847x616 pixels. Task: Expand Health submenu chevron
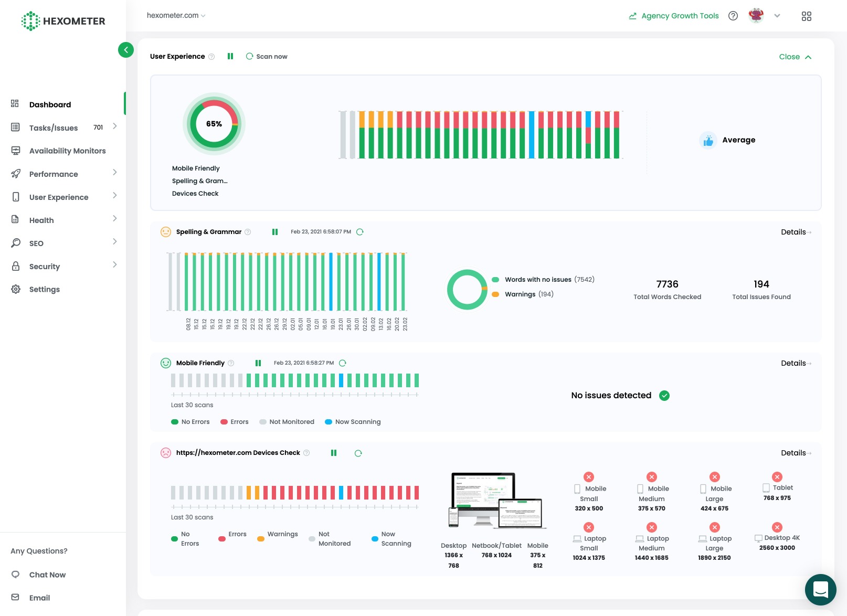click(x=115, y=219)
